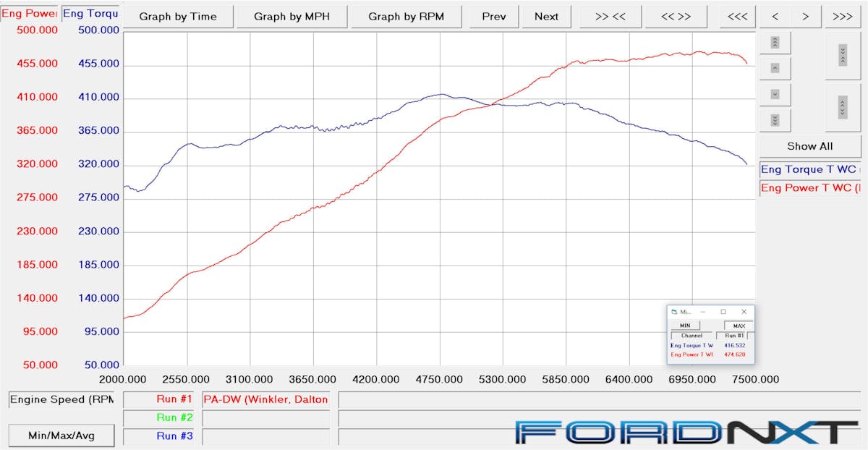This screenshot has height=450, width=868.
Task: Select the Eng Power channel in legend
Action: 809,188
